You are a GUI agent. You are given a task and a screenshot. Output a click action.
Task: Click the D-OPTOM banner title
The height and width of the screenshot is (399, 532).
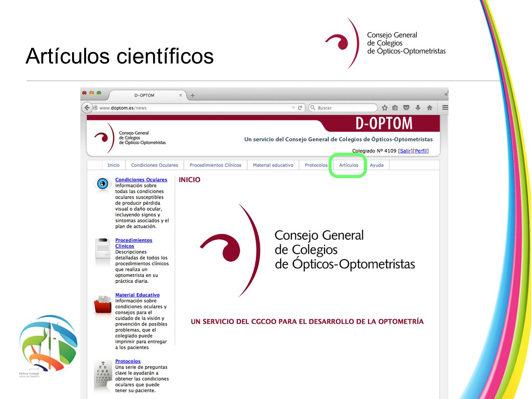click(x=384, y=124)
